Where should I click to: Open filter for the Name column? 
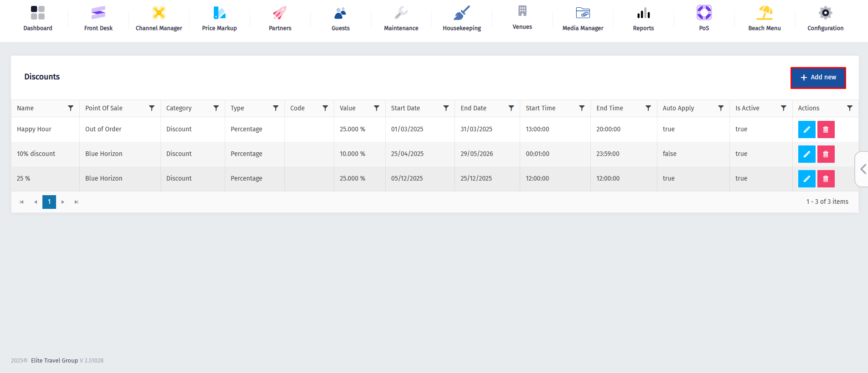click(71, 108)
